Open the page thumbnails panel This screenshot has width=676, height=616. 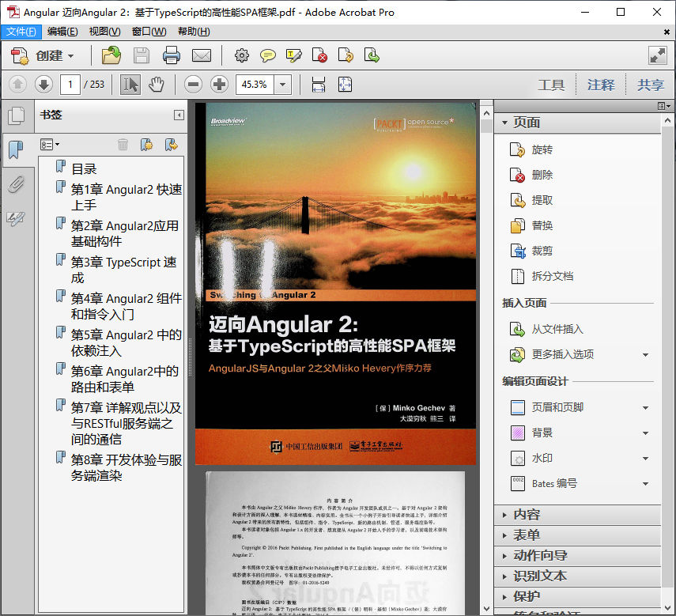17,115
